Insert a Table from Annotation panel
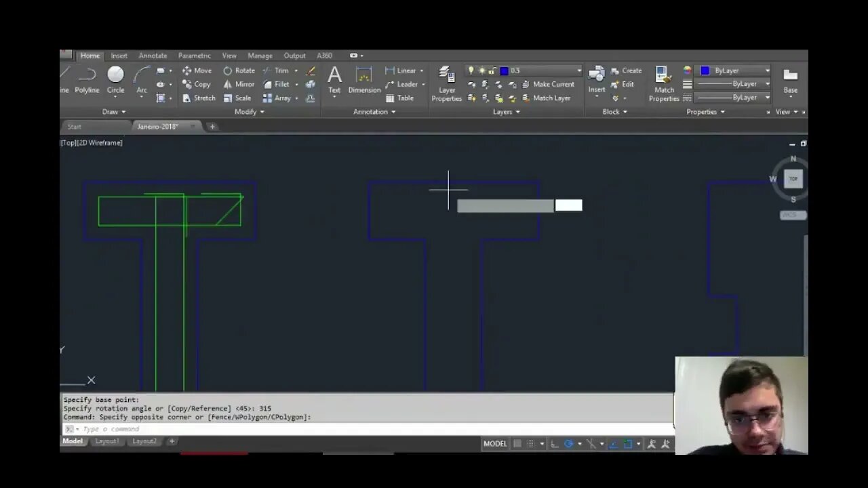 click(399, 98)
